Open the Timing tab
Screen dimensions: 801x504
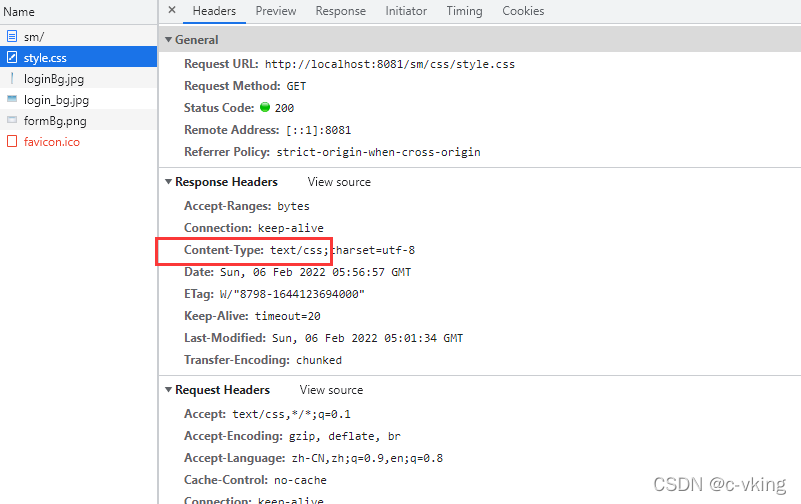464,11
